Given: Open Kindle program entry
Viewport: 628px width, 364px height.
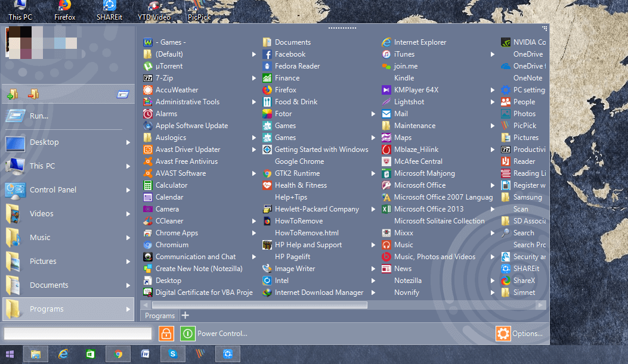Looking at the screenshot, I should point(404,78).
